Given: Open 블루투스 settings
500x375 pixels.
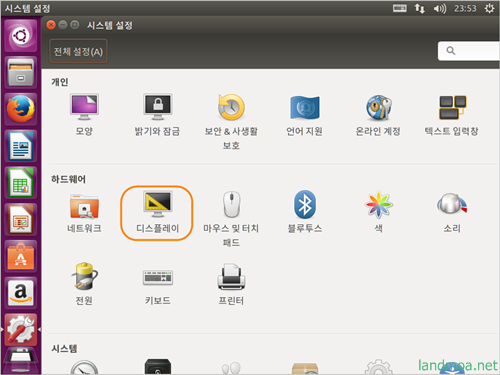Looking at the screenshot, I should [x=305, y=212].
